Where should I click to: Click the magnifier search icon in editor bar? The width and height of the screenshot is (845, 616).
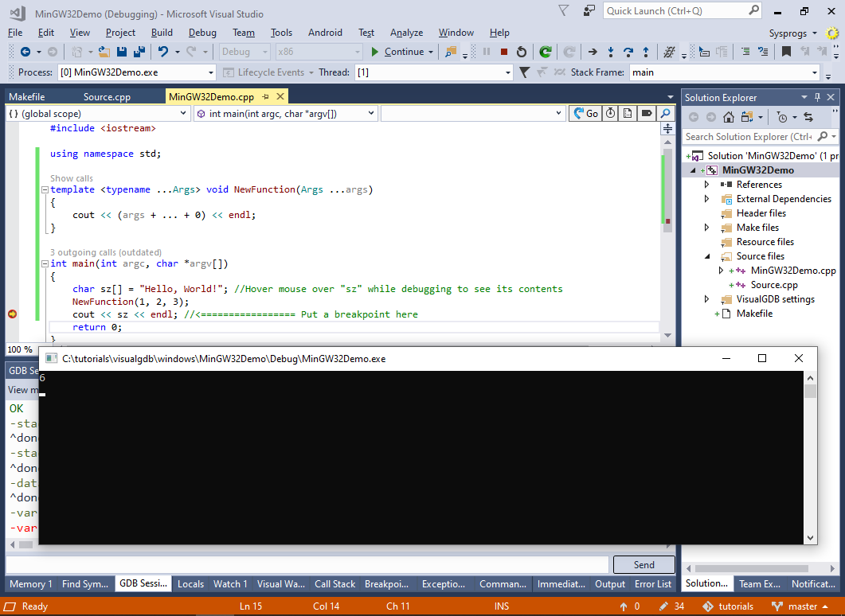666,113
